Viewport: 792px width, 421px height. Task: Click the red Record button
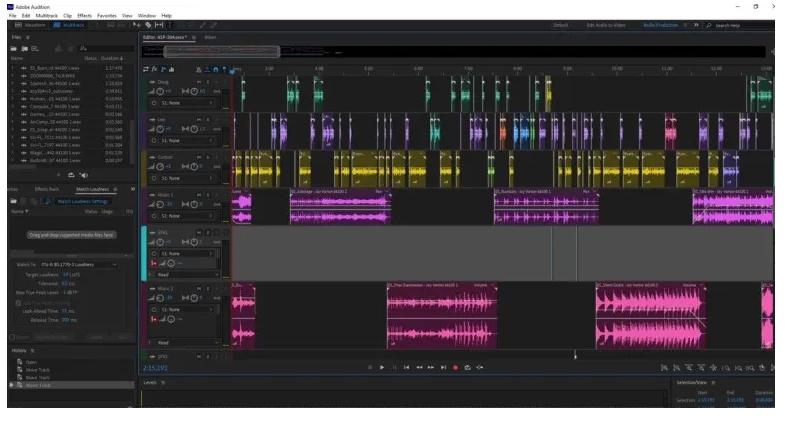455,368
